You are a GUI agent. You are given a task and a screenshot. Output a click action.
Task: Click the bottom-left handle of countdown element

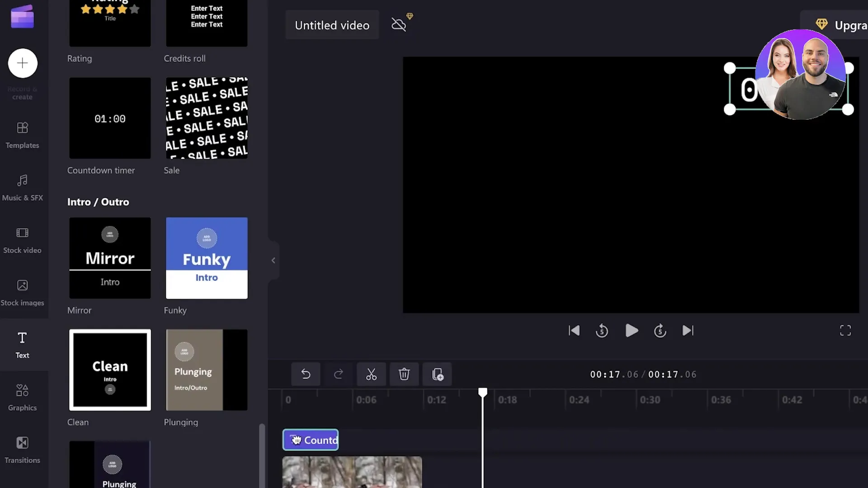tap(730, 109)
